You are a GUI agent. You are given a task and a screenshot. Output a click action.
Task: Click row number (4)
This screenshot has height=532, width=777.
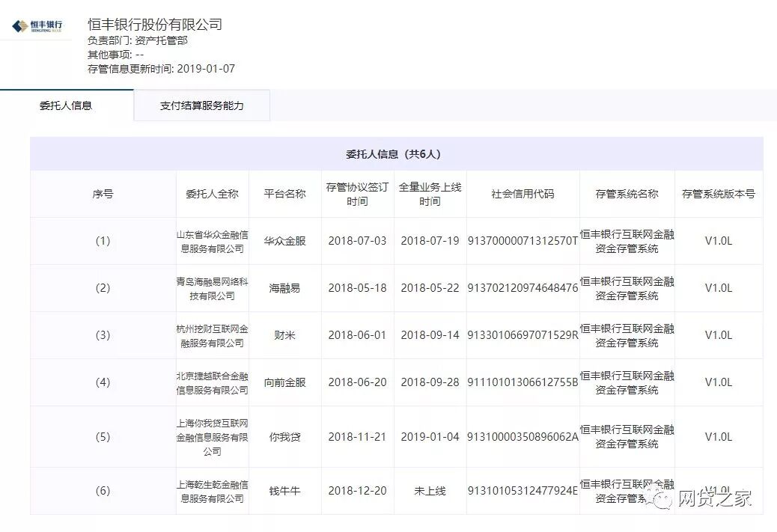point(103,382)
